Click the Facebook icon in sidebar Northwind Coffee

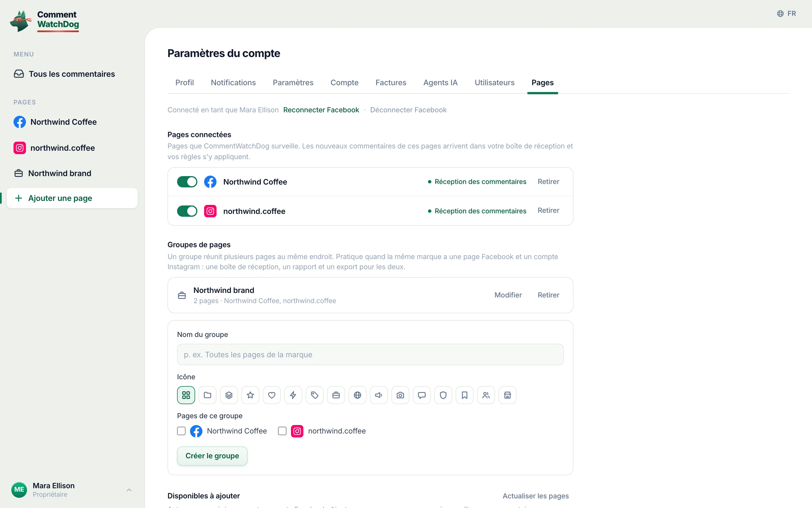pyautogui.click(x=19, y=122)
